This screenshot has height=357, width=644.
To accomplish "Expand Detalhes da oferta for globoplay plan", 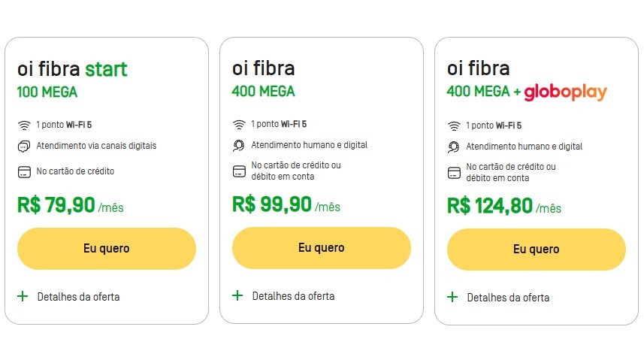I will [498, 298].
